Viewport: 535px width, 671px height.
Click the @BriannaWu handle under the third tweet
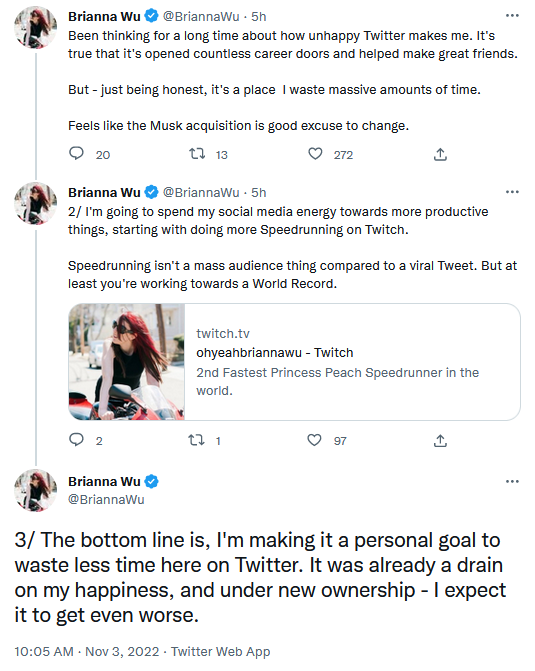106,499
